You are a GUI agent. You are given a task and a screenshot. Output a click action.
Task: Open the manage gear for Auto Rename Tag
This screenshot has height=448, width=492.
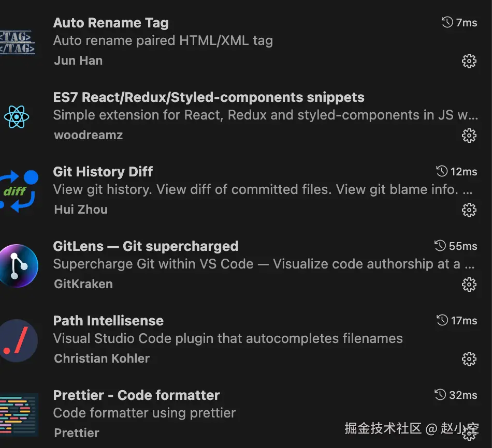coord(469,61)
